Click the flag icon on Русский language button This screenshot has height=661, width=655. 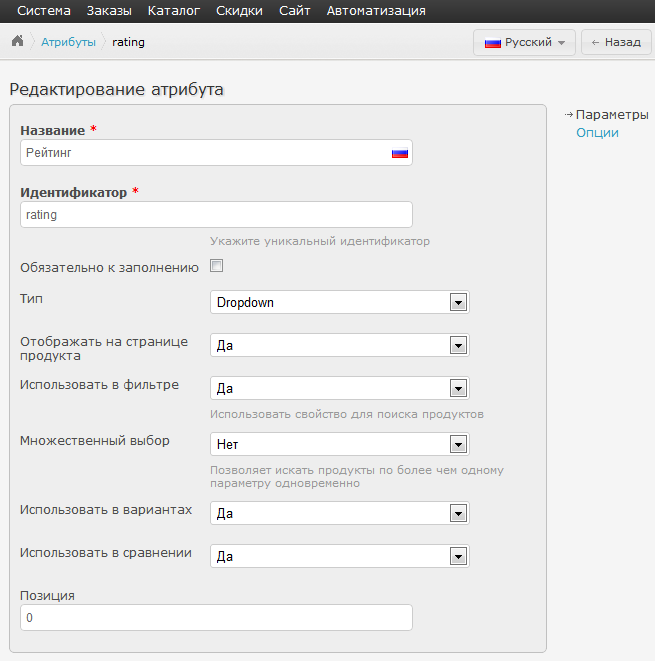click(x=492, y=43)
